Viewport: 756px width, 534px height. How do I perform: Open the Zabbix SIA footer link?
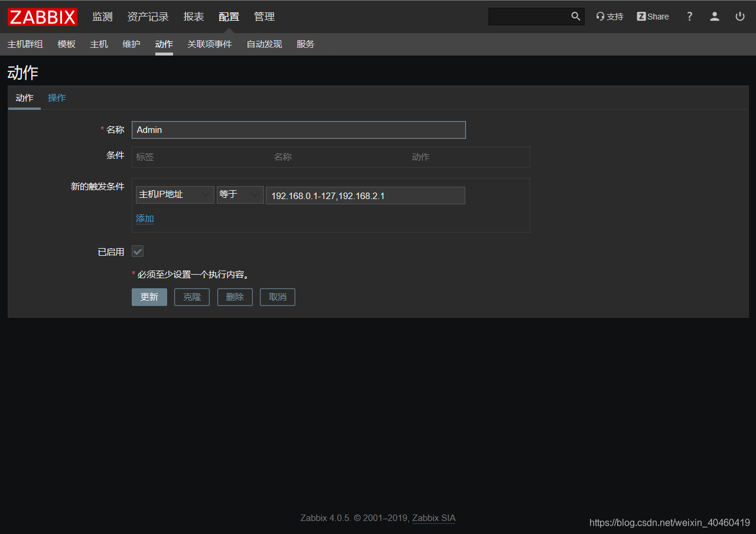pos(434,518)
